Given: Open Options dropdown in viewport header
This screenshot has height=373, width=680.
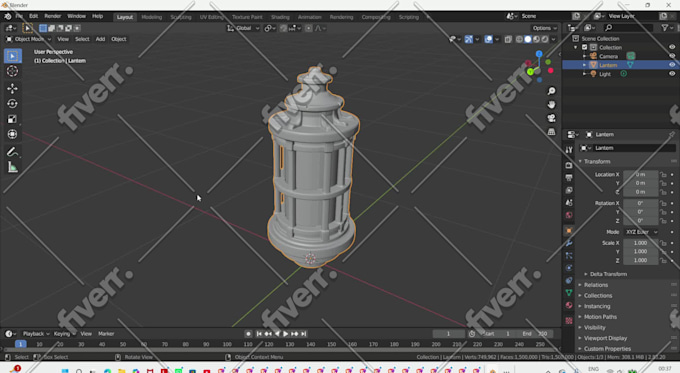Looking at the screenshot, I should [x=545, y=28].
